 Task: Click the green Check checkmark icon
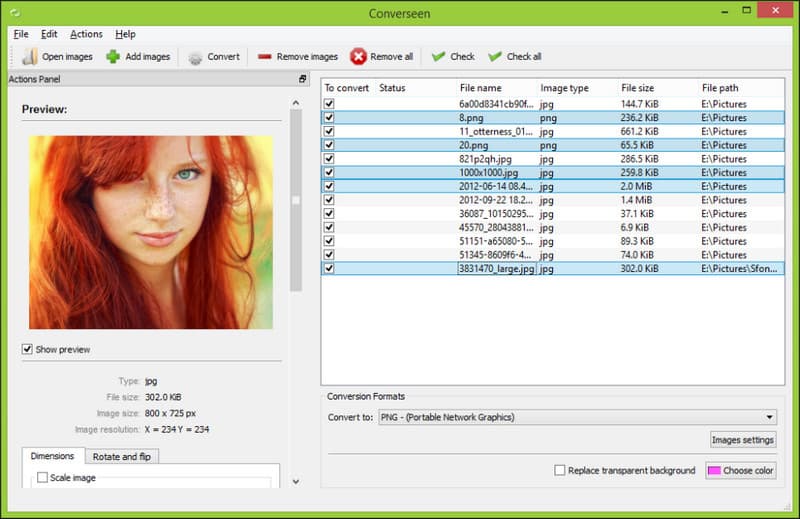438,57
